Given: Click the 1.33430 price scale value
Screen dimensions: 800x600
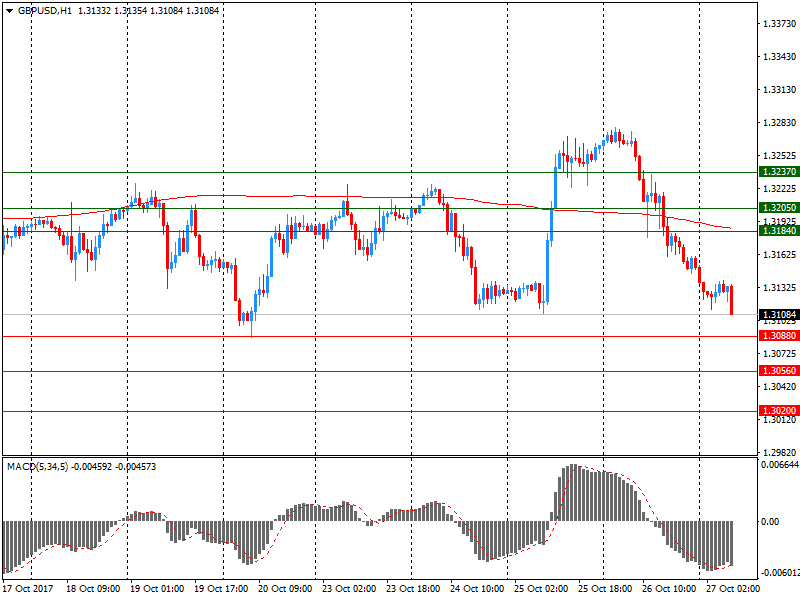Looking at the screenshot, I should pyautogui.click(x=779, y=57).
